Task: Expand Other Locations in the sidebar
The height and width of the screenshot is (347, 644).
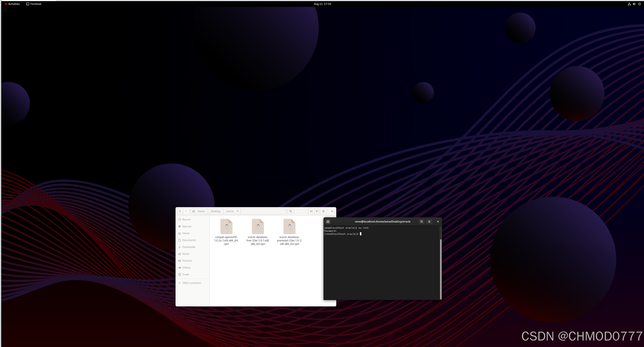Action: (x=191, y=283)
